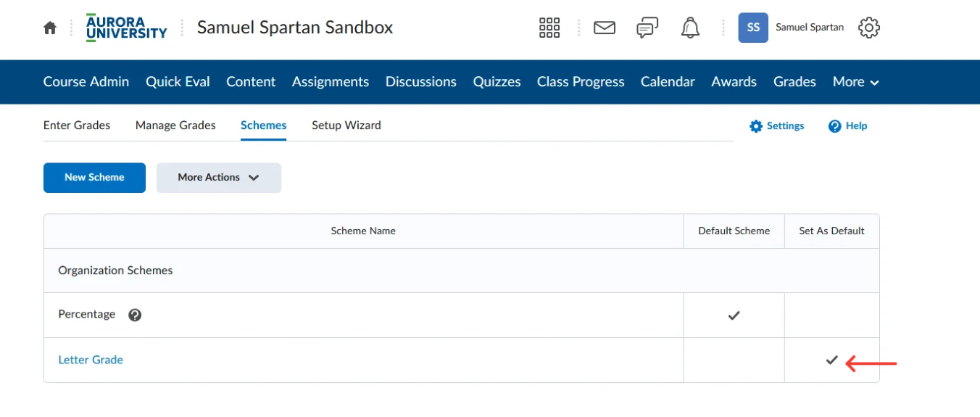The width and height of the screenshot is (980, 417).
Task: Open the admin tools gear icon
Action: [868, 28]
